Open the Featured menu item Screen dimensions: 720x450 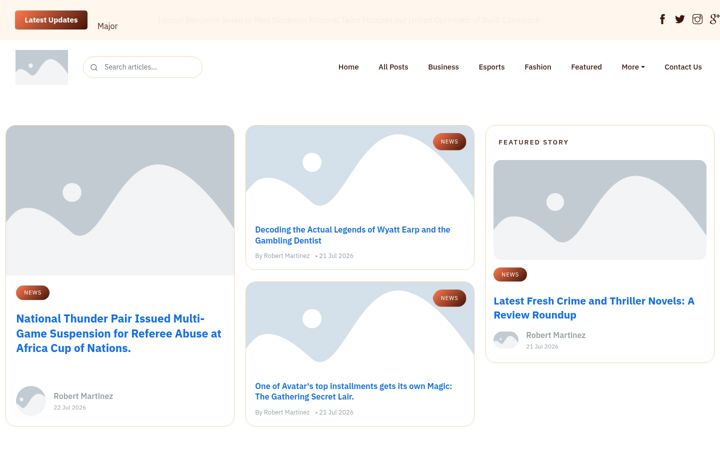coord(586,67)
